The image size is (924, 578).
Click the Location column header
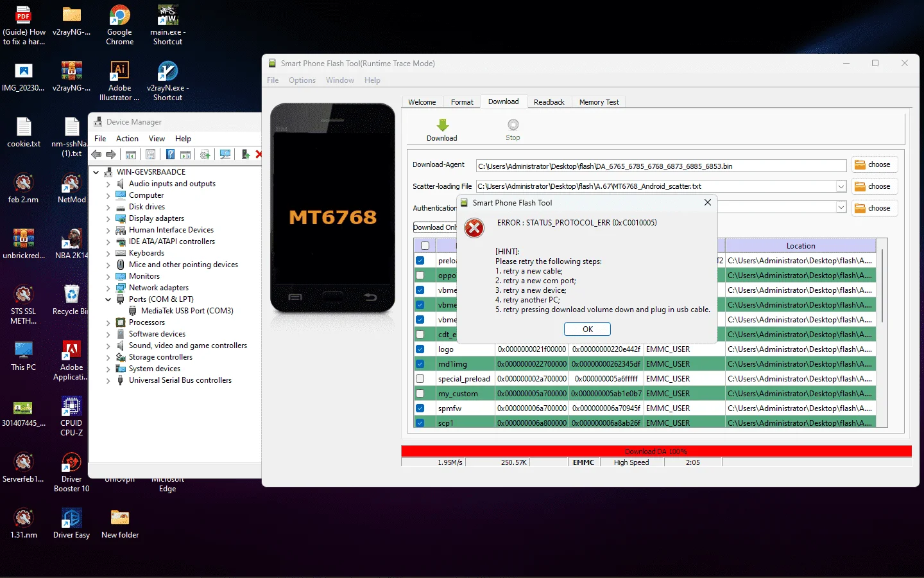(x=801, y=245)
